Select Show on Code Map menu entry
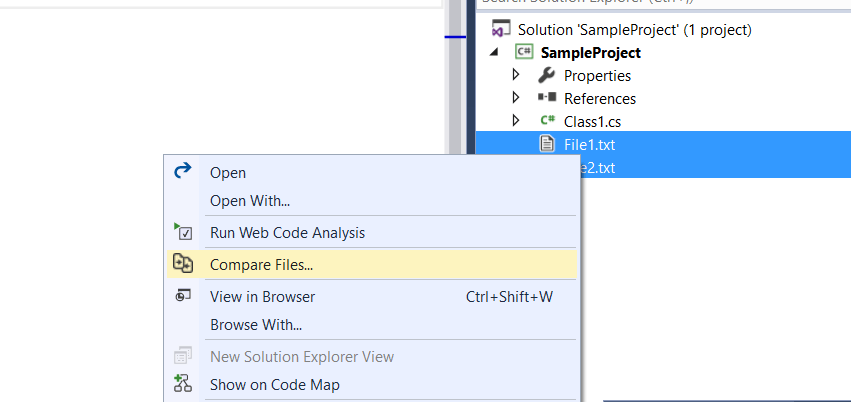Viewport: 851px width, 402px height. (371, 385)
